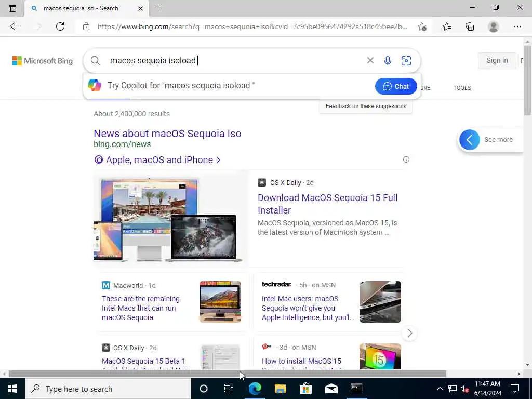Screen dimensions: 532x399
Task: Open Settings and more menu
Action: [517, 26]
